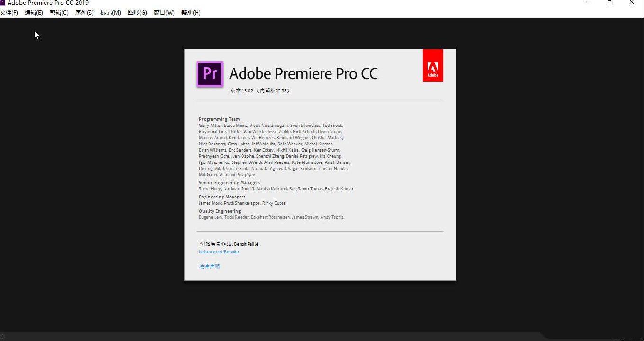644x341 pixels.
Task: Open the 帮助(H) menu
Action: (191, 13)
